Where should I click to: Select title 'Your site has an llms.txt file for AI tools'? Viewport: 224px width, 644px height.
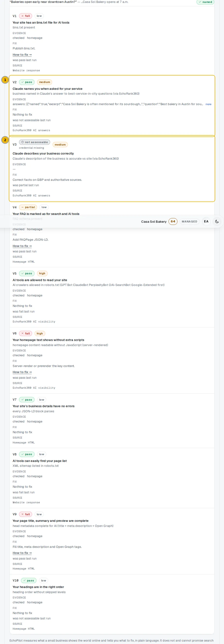point(41,22)
